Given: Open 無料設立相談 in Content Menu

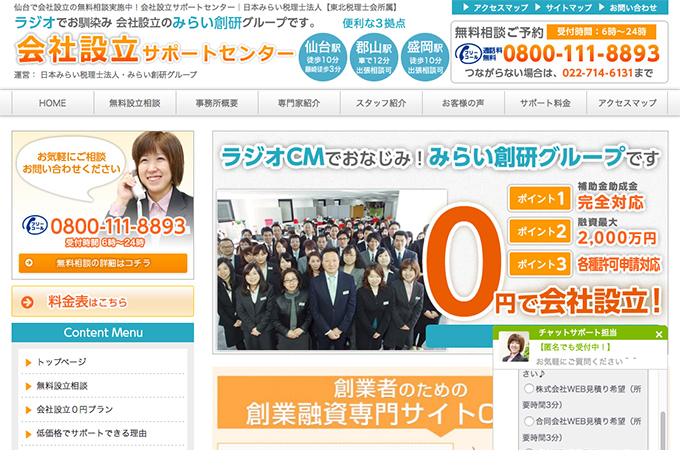Looking at the screenshot, I should click(x=62, y=385).
